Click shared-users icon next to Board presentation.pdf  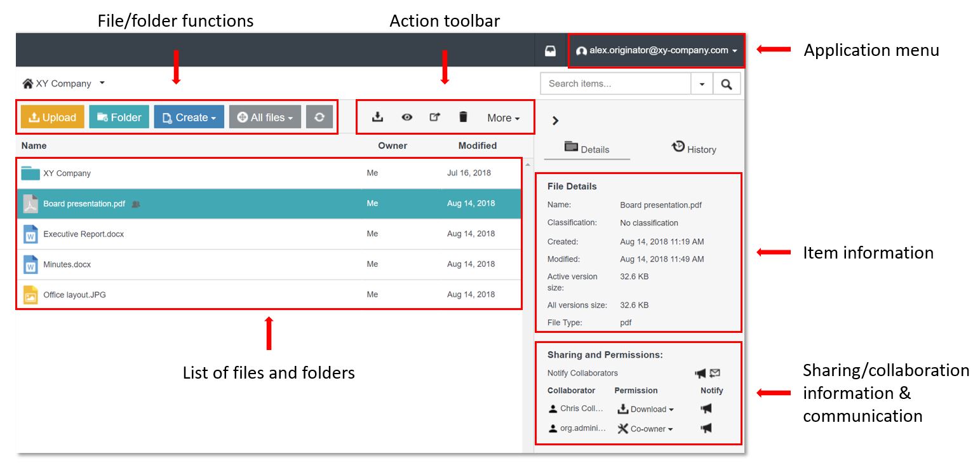(135, 204)
